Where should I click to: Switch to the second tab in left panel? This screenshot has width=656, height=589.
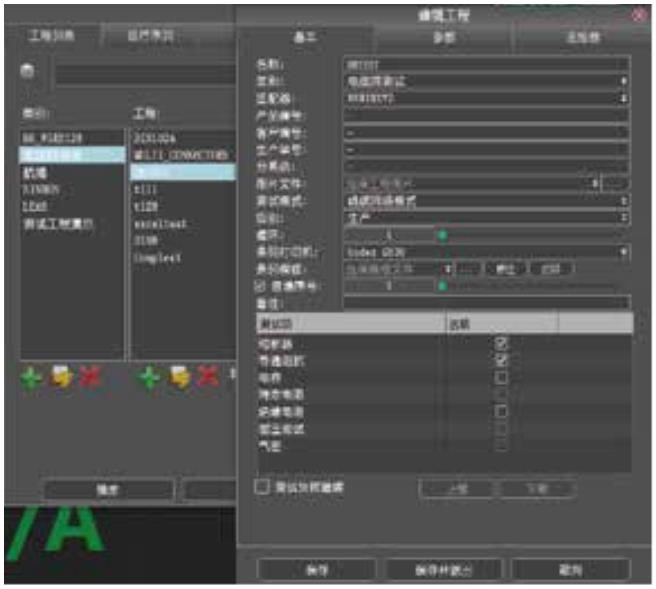click(150, 36)
